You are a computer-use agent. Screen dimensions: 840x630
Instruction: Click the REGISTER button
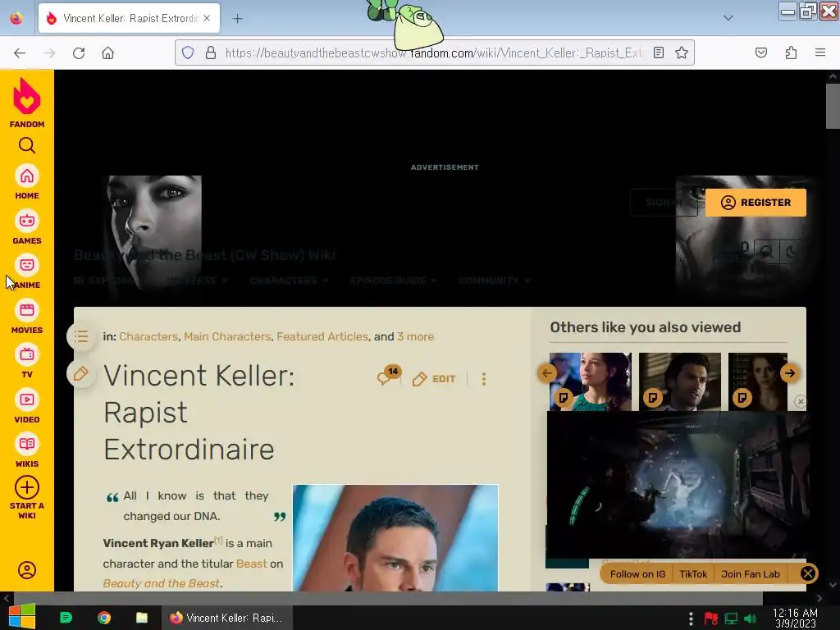pyautogui.click(x=756, y=203)
